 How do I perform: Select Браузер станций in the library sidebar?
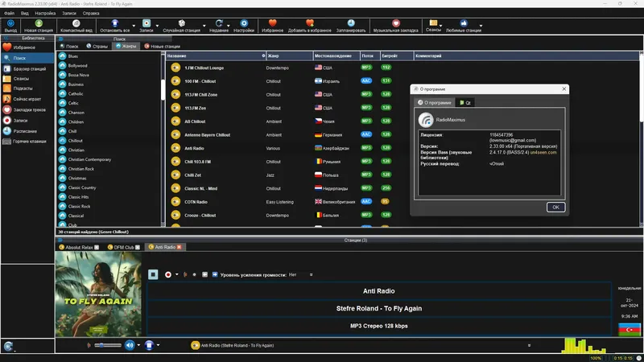(x=27, y=69)
